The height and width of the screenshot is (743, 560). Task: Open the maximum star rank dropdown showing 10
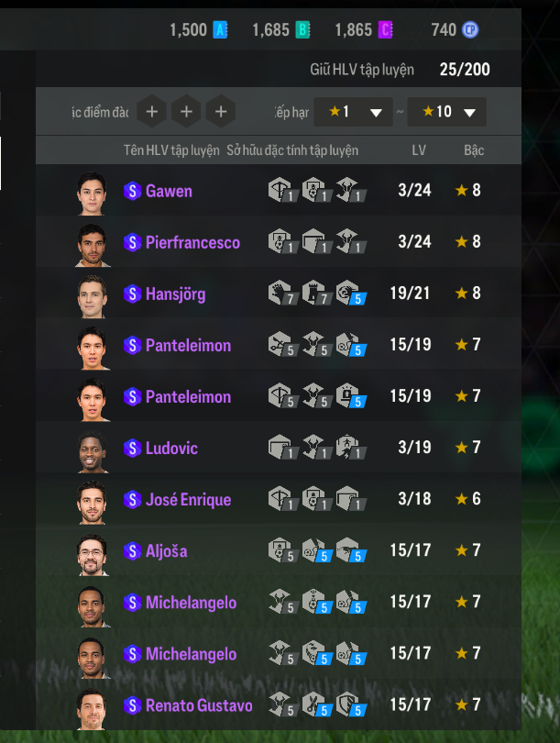(447, 112)
